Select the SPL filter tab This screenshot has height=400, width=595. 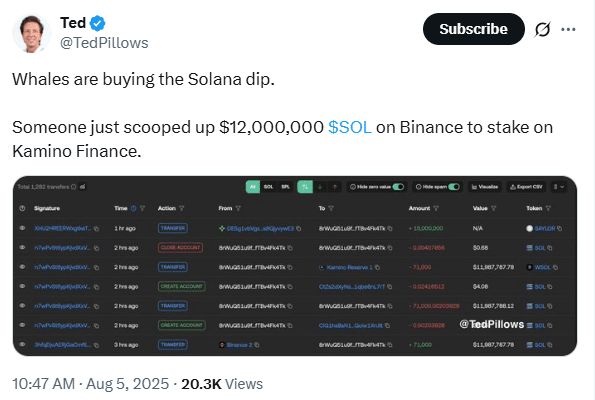tap(285, 187)
